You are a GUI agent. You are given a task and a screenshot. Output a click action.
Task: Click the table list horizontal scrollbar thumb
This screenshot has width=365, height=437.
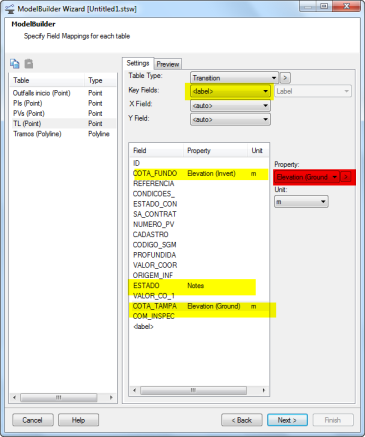(59, 397)
